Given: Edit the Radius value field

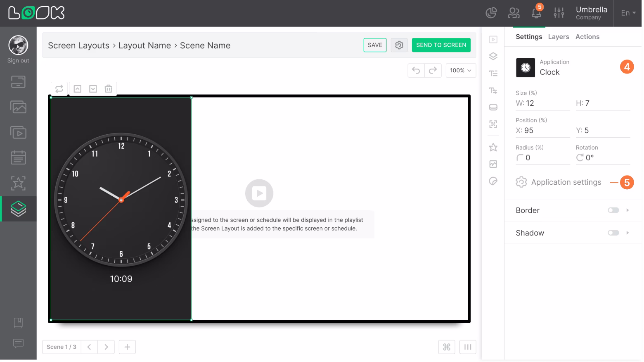Looking at the screenshot, I should tap(543, 158).
